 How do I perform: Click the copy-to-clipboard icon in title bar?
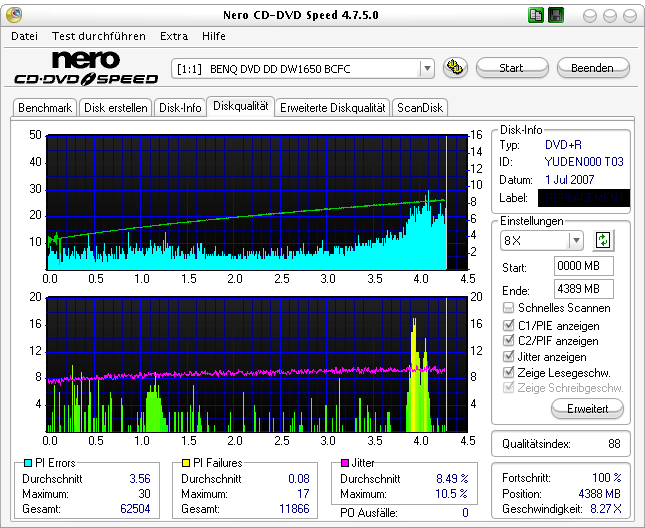tap(536, 16)
